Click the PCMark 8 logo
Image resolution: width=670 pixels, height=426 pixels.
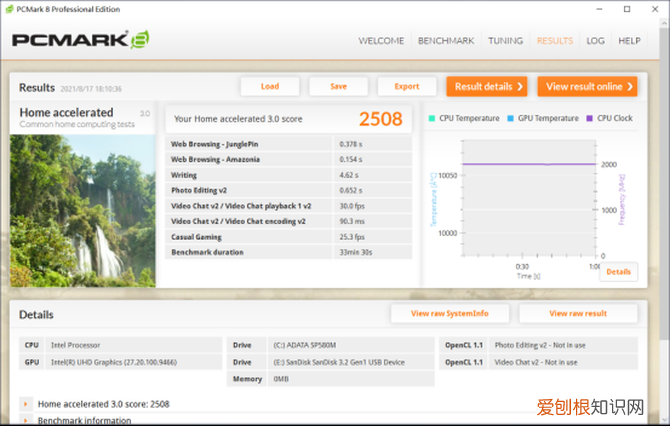point(80,40)
